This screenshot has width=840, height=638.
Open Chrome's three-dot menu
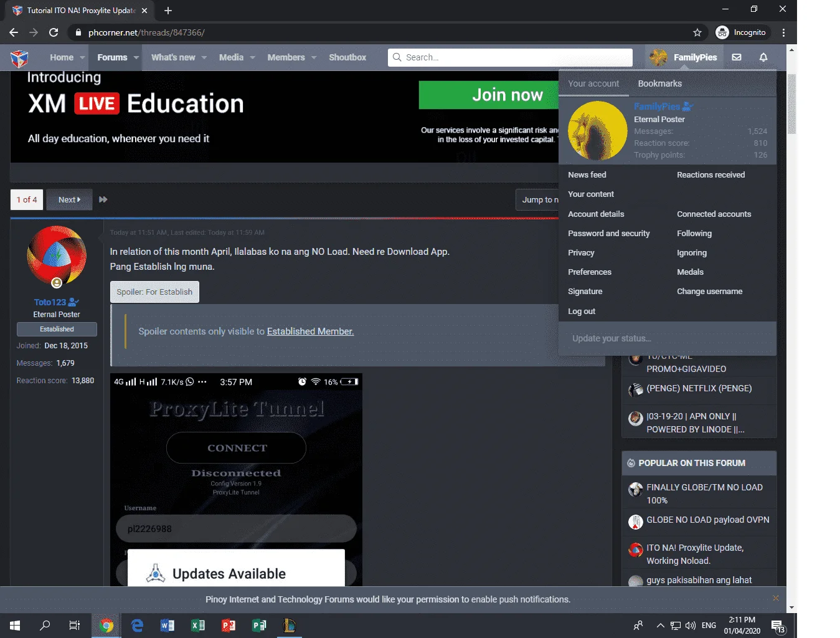click(x=783, y=32)
